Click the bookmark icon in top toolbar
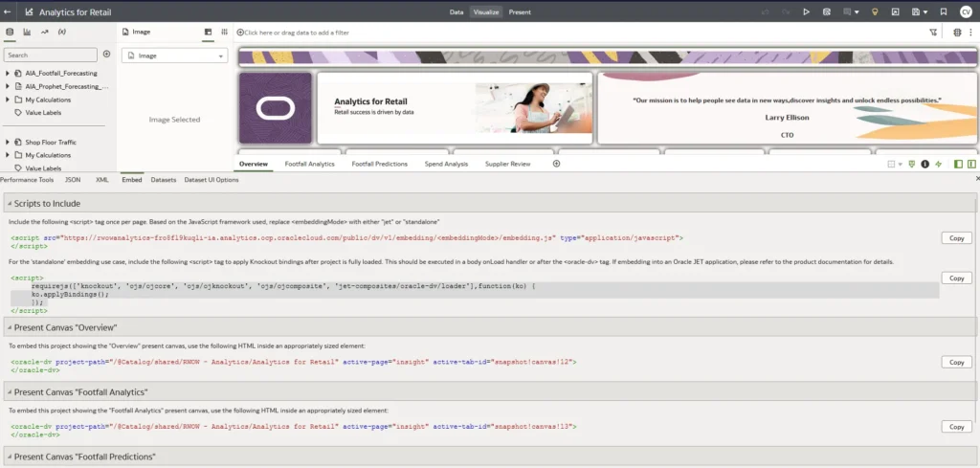 943,11
